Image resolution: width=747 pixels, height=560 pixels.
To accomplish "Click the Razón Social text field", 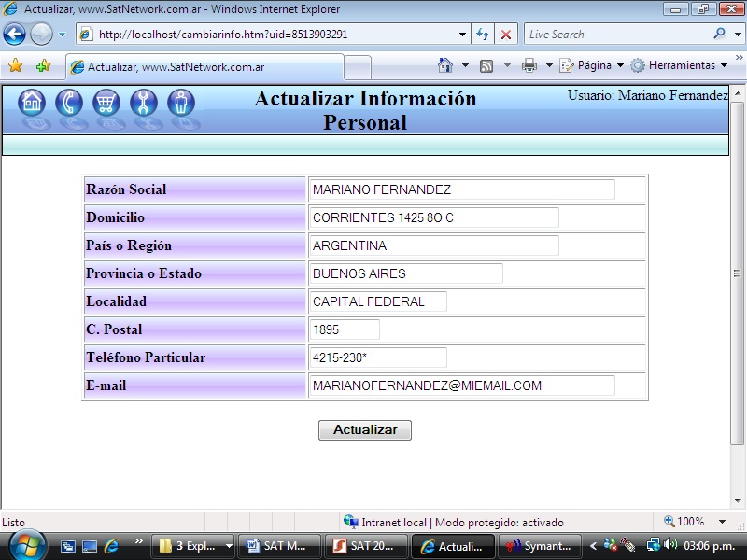I will [461, 189].
